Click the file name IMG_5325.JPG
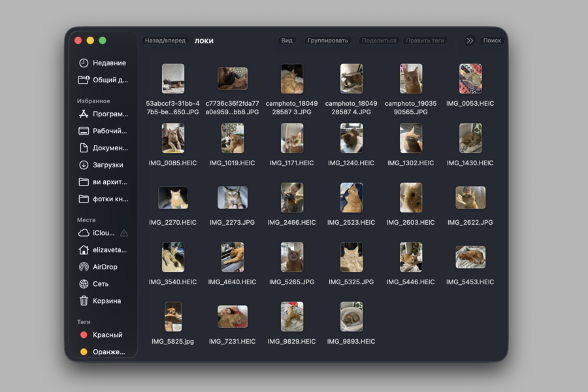Screen dimensions: 588x392 pos(351,282)
